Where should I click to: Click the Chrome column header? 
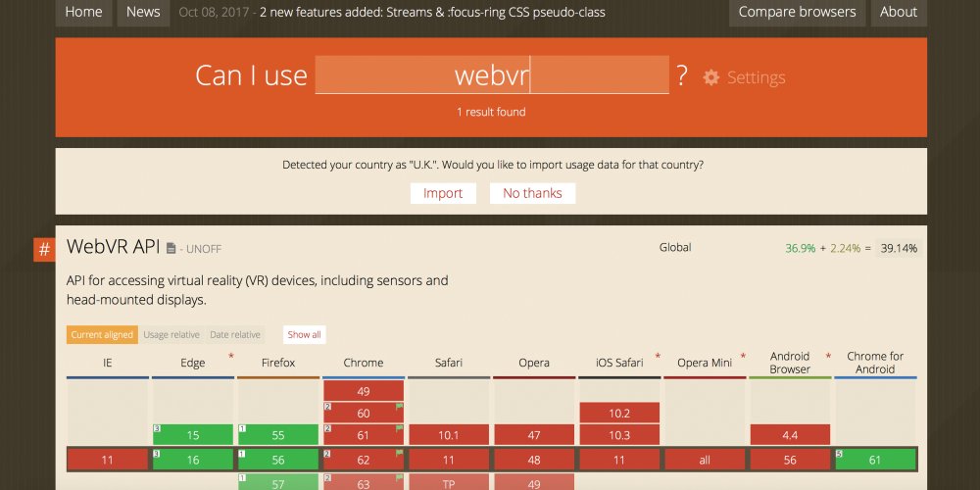coord(364,364)
